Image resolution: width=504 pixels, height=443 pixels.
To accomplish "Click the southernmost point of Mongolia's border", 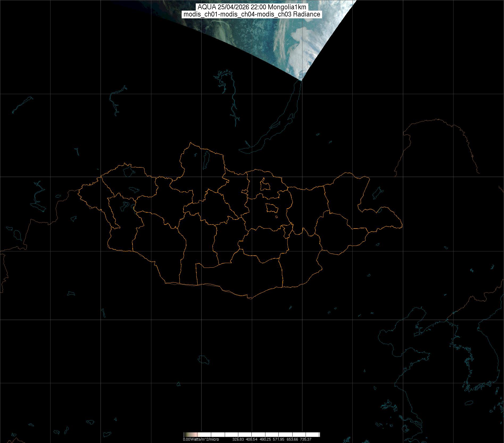I will pyautogui.click(x=250, y=298).
